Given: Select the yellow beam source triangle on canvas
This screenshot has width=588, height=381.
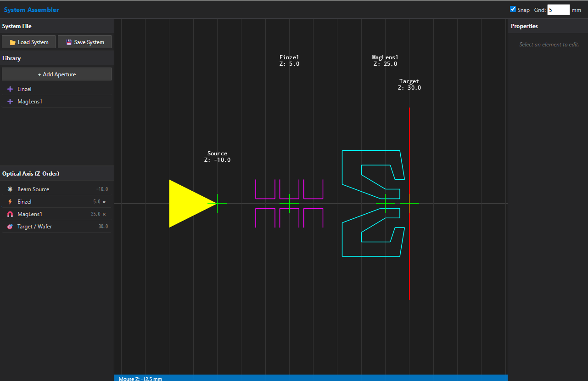Looking at the screenshot, I should pyautogui.click(x=186, y=203).
